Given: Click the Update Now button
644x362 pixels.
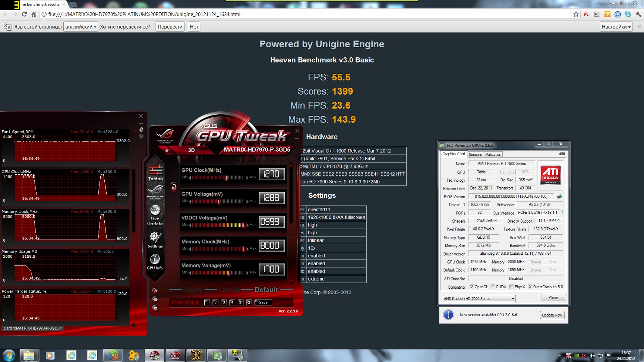Looking at the screenshot, I should click(x=552, y=315).
